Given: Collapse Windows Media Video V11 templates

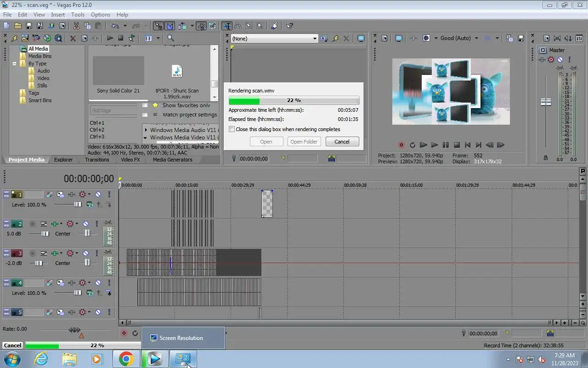Looking at the screenshot, I should click(x=146, y=138).
